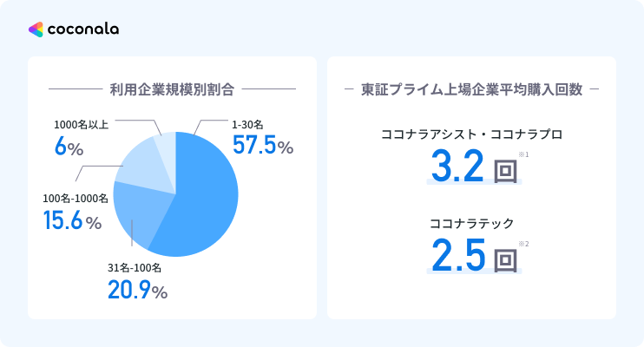This screenshot has width=644, height=347.
Task: Click the ココナラテック label
Action: (x=471, y=223)
